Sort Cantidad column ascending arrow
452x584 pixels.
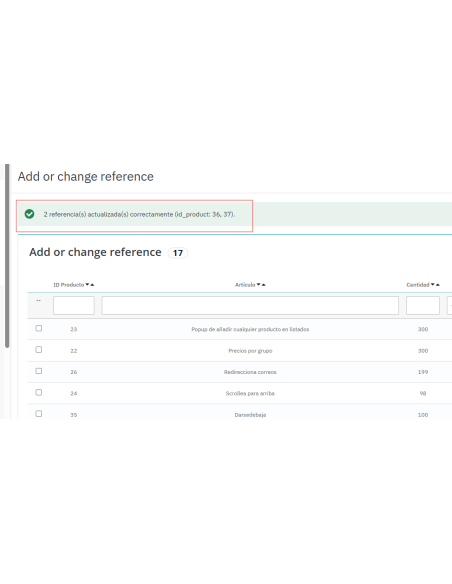pos(438,285)
